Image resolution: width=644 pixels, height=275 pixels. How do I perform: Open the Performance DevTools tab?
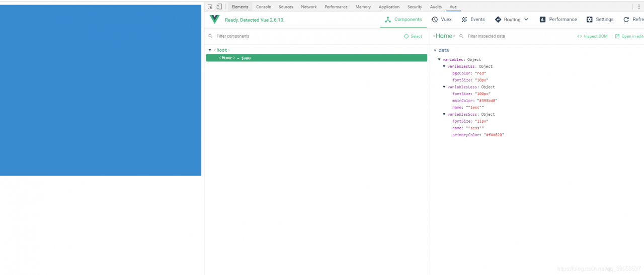click(x=336, y=7)
